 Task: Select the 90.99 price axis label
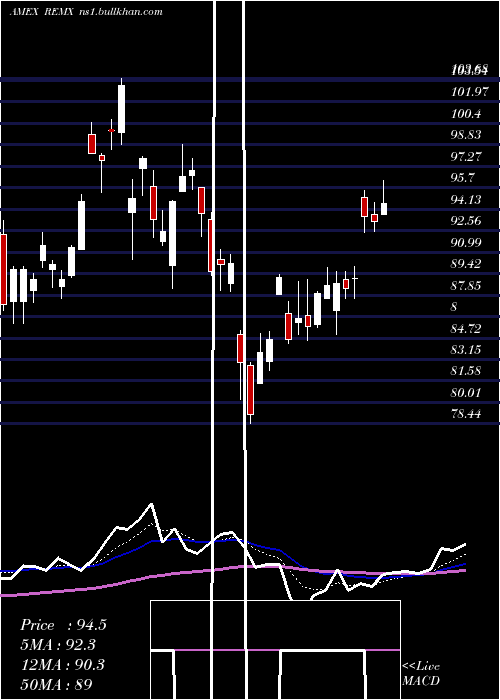click(467, 242)
